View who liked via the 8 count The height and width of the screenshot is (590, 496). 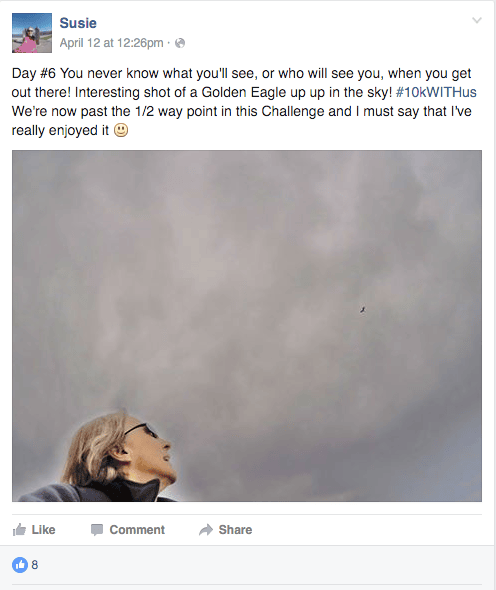point(35,565)
